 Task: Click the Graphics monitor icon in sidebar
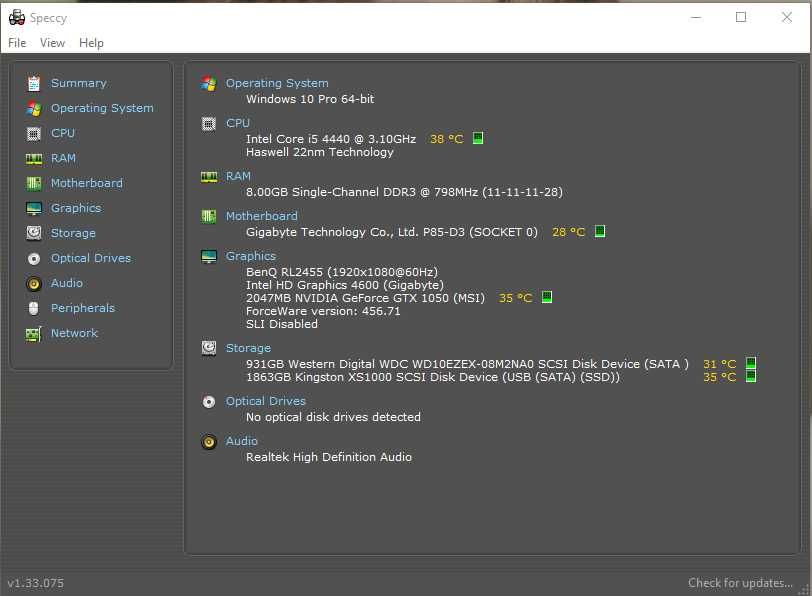click(34, 208)
